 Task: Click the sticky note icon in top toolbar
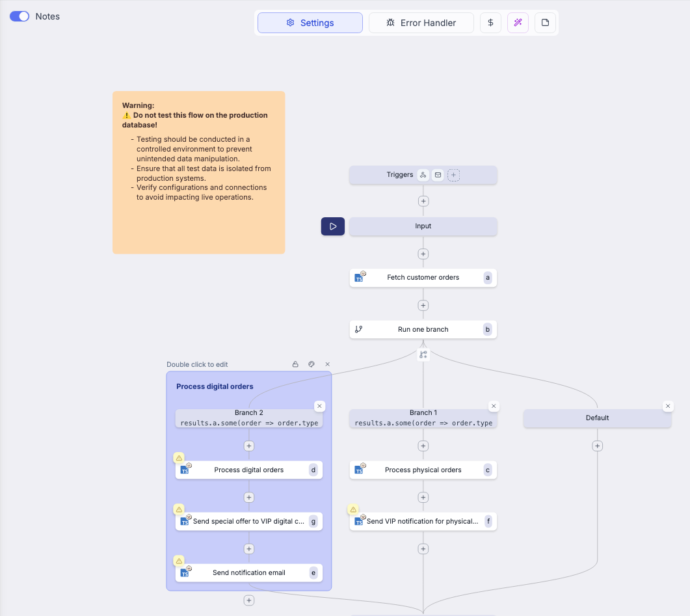[545, 23]
